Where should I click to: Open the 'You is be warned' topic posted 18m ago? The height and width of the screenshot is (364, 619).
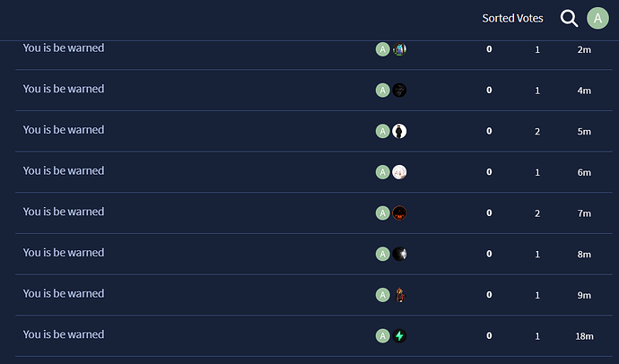64,334
